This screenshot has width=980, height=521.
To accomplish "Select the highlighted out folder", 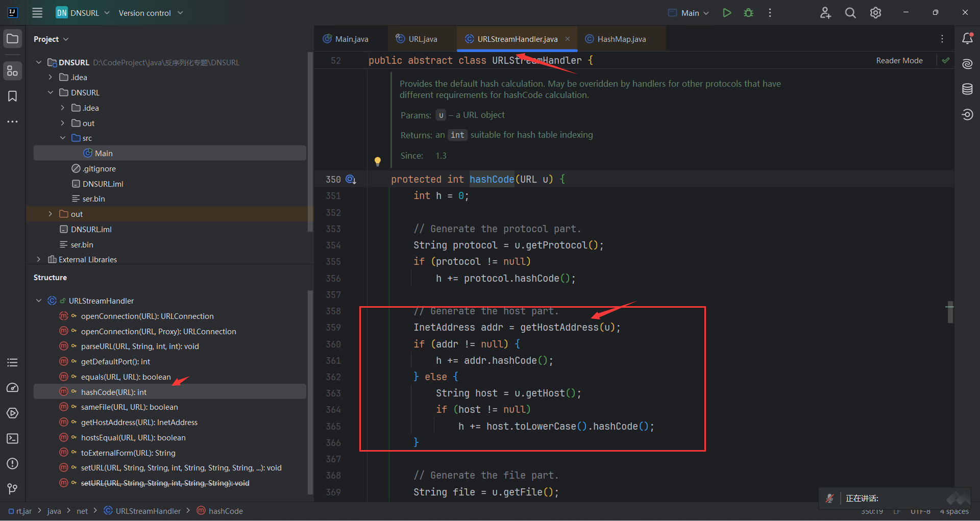I will pyautogui.click(x=169, y=214).
